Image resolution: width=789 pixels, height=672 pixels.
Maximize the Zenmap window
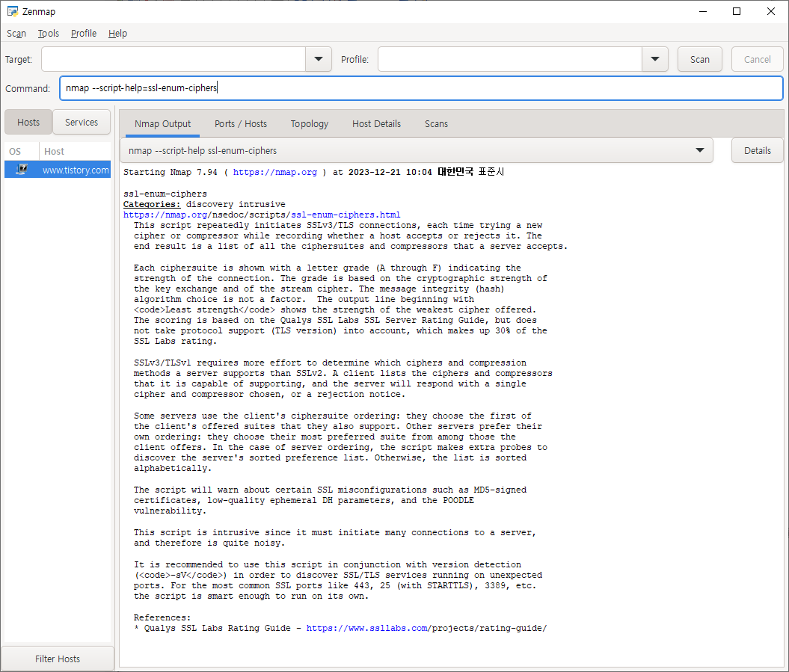coord(737,11)
